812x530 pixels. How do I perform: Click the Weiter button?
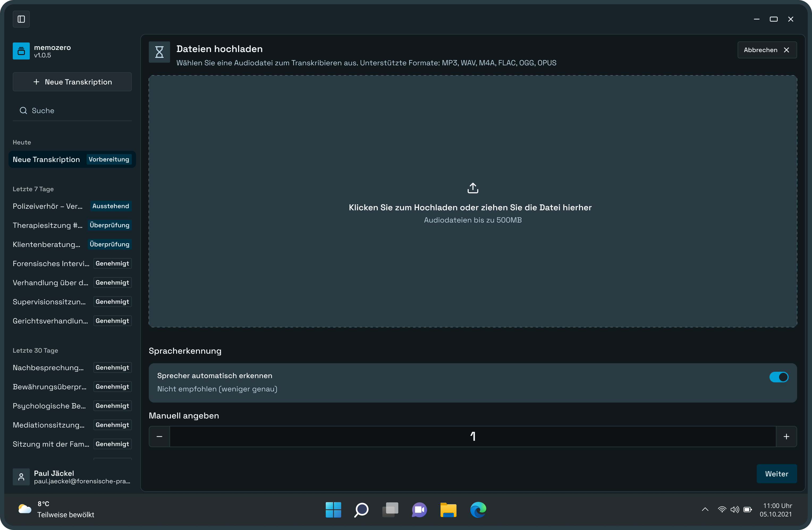pyautogui.click(x=776, y=474)
